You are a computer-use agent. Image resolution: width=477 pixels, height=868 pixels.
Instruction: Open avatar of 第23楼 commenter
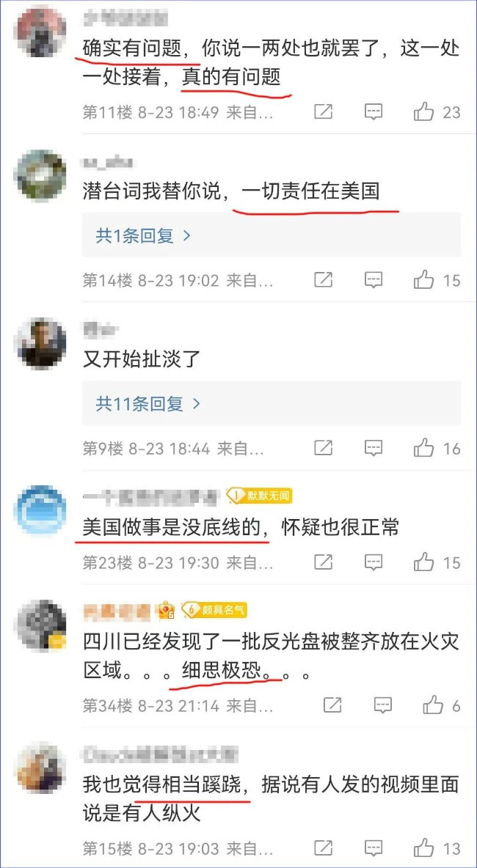tap(40, 510)
